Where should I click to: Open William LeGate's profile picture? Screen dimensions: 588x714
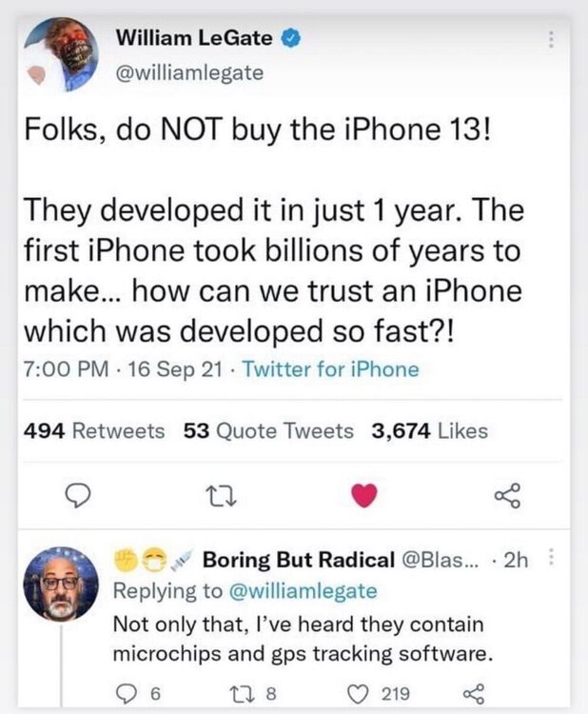[61, 54]
